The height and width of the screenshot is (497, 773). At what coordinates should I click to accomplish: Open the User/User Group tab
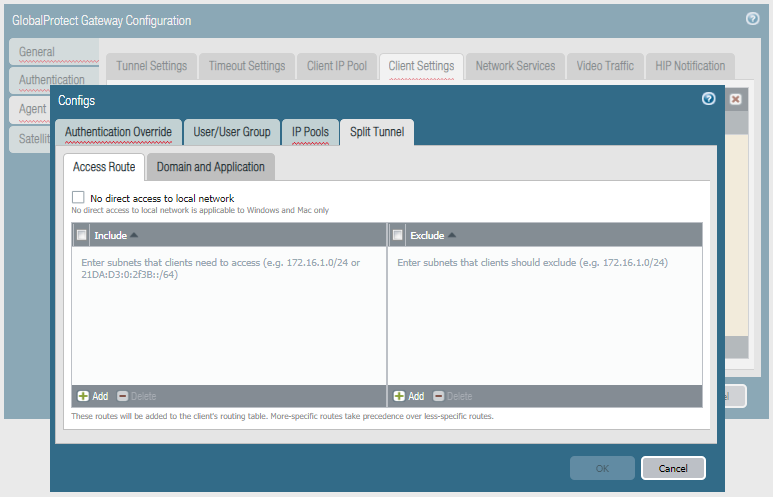pos(232,132)
